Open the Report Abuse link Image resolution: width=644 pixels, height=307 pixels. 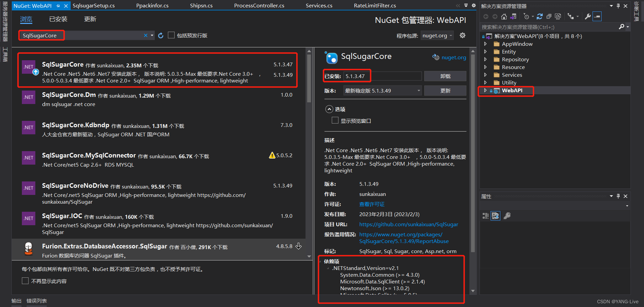404,238
